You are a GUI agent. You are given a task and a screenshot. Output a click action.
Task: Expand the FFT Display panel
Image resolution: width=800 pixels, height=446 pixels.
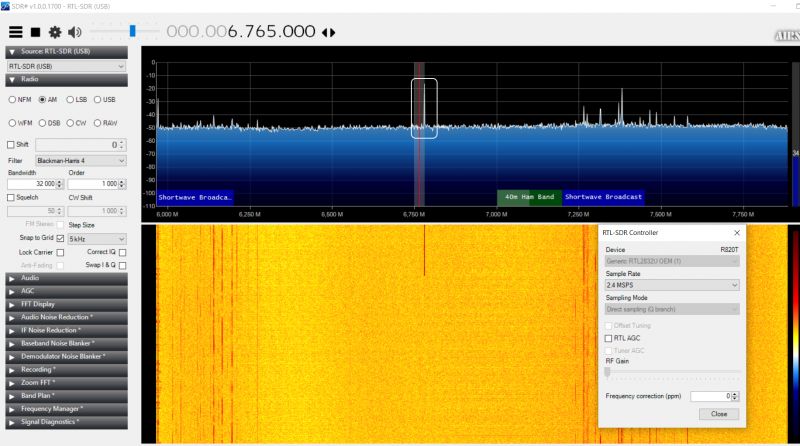tap(66, 305)
